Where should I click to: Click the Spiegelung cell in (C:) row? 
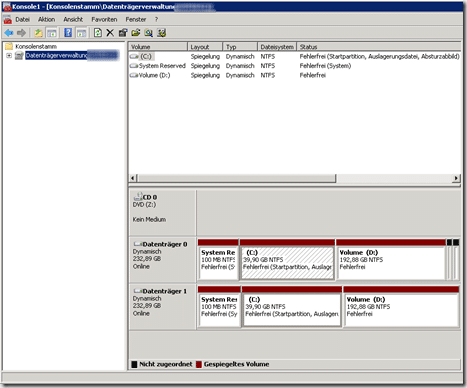(x=205, y=57)
